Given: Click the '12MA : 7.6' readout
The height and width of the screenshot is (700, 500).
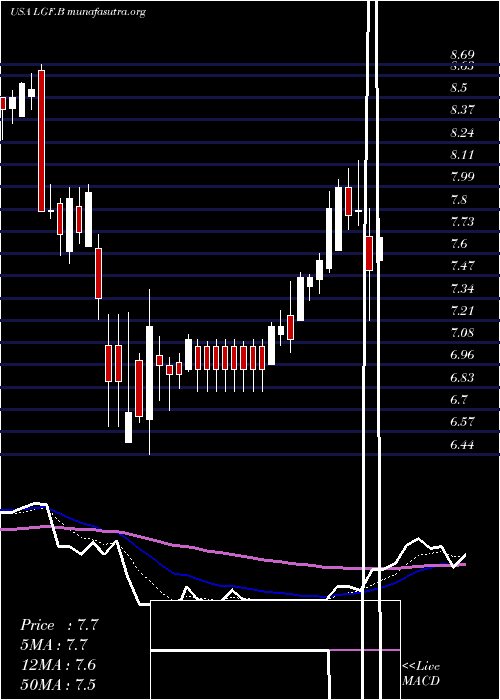Looking at the screenshot, I should [58, 665].
